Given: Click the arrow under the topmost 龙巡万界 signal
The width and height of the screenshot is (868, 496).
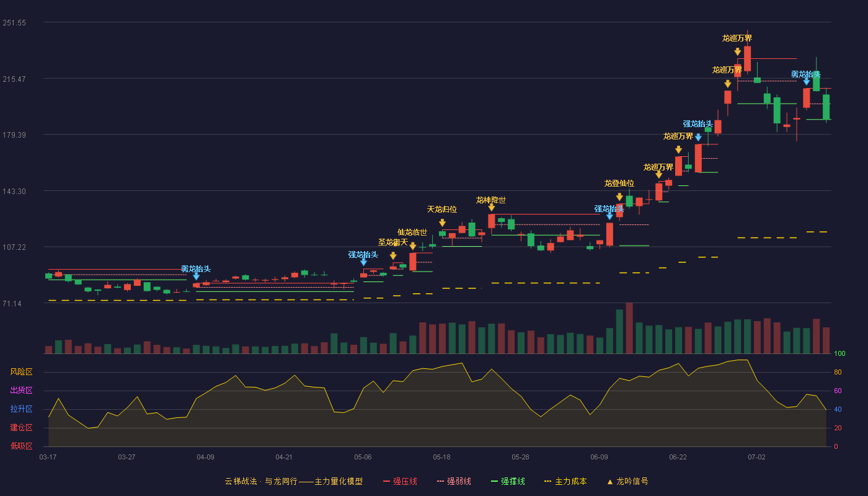Looking at the screenshot, I should pos(737,52).
